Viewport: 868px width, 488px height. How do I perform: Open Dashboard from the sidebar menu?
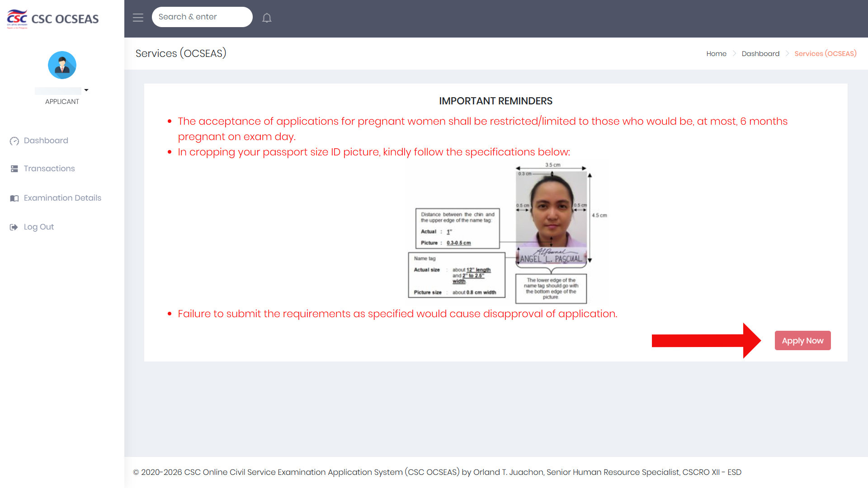tap(46, 141)
